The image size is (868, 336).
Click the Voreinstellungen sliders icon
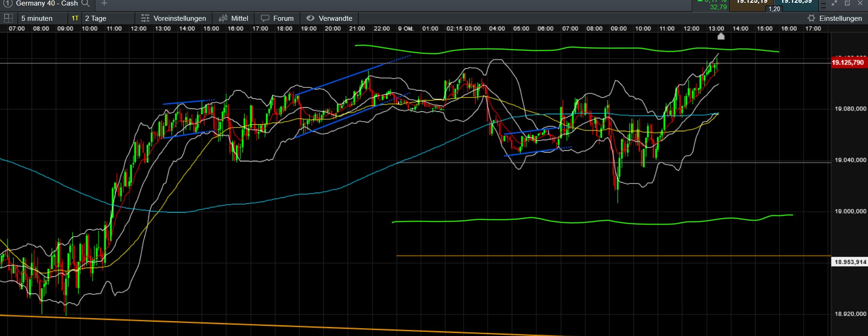145,18
